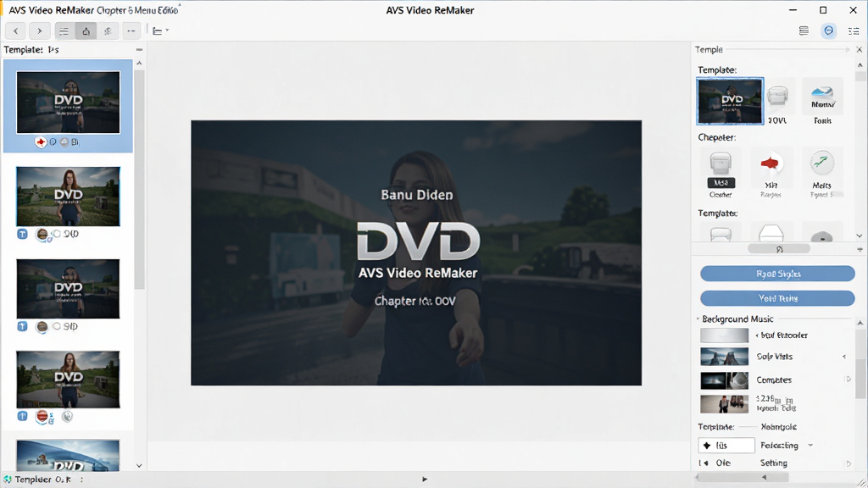Click the red round icon under fourth thumbnail
The image size is (868, 488).
click(42, 416)
